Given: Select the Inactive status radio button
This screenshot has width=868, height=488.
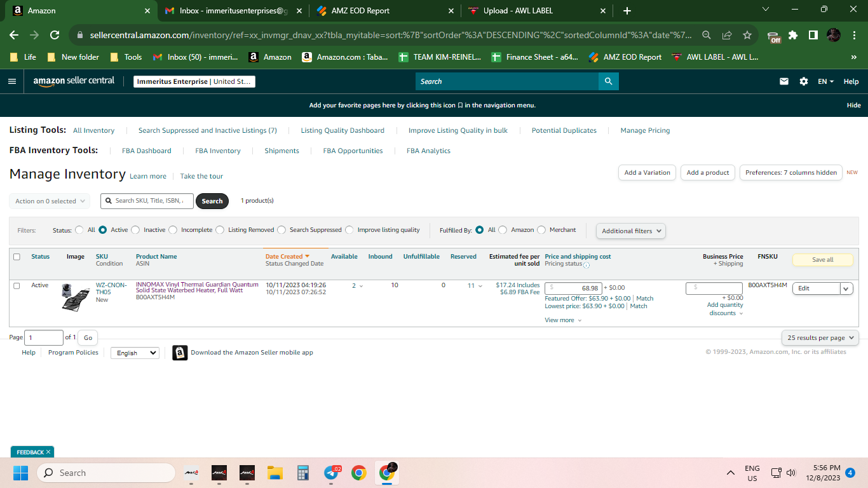Looking at the screenshot, I should pos(135,230).
